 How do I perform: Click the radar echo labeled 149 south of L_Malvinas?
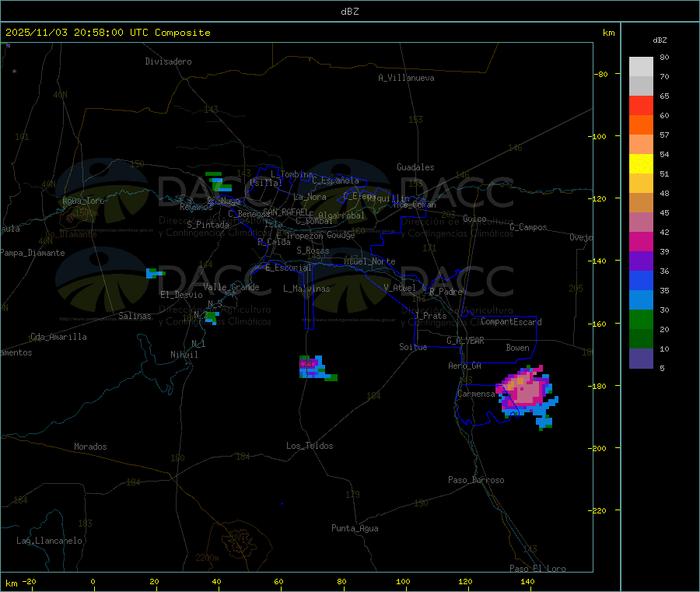coord(316,368)
